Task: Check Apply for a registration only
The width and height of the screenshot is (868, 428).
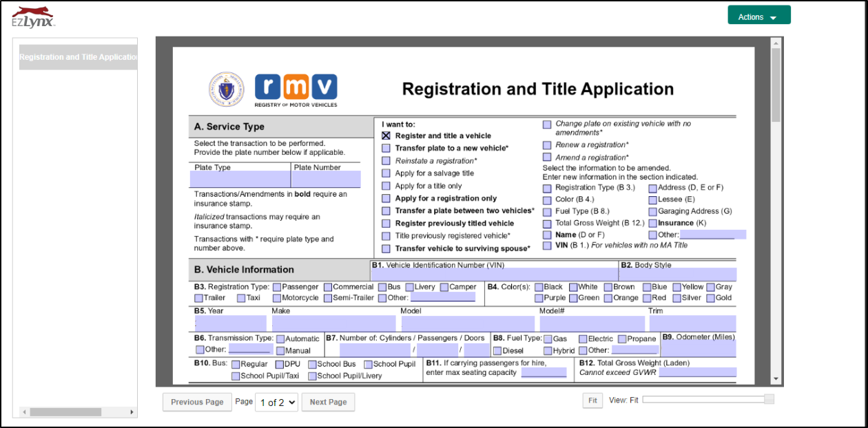Action: (386, 198)
